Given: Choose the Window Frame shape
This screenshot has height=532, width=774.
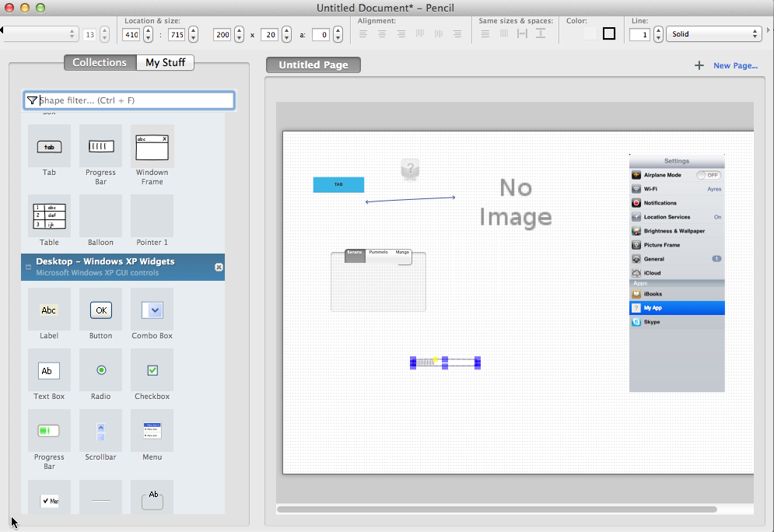Looking at the screenshot, I should (x=152, y=146).
